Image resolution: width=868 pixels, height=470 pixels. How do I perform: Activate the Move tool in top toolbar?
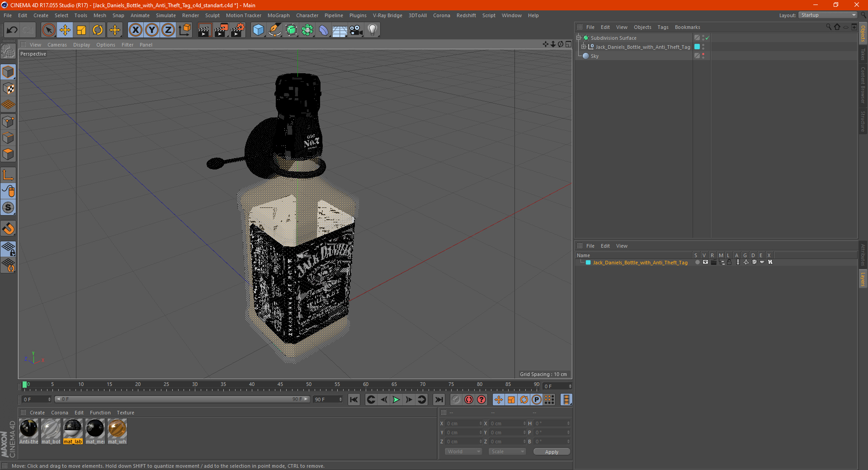click(x=65, y=30)
